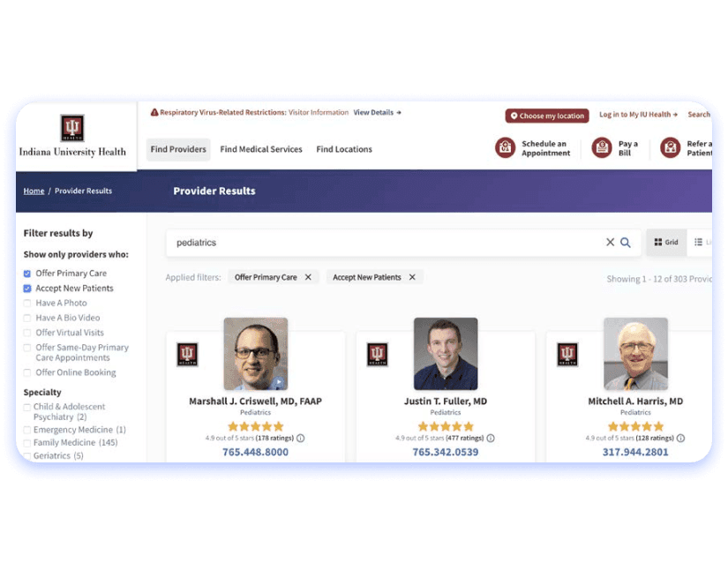Remove the Accept New Patients filter chip
The height and width of the screenshot is (563, 728).
coord(412,277)
